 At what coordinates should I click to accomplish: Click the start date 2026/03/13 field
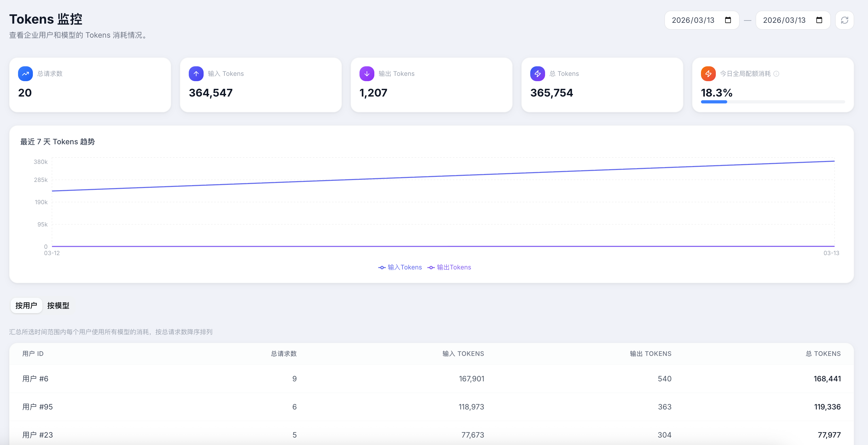(693, 20)
